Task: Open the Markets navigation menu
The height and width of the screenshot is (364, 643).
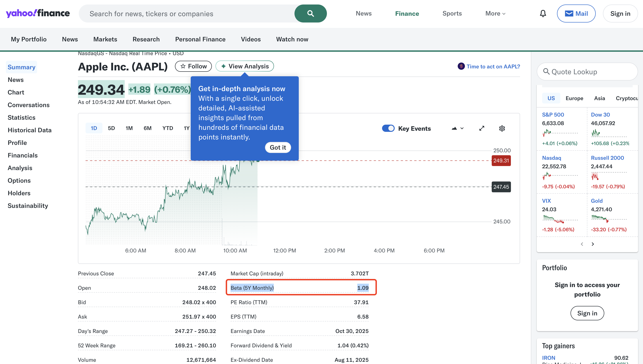Action: point(105,39)
